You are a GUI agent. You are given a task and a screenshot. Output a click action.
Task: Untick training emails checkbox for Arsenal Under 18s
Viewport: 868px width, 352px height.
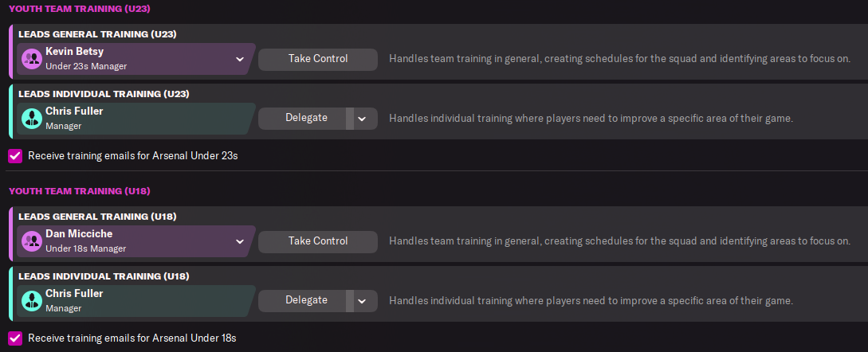(15, 338)
